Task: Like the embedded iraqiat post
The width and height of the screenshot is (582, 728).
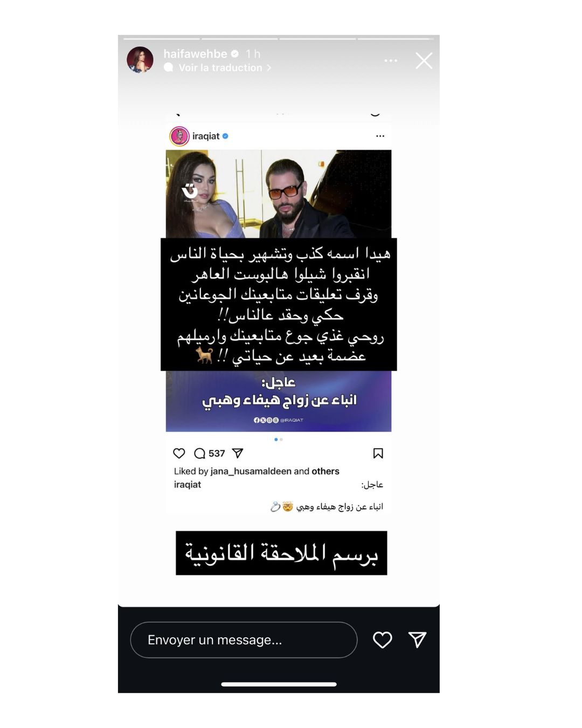Action: point(179,454)
